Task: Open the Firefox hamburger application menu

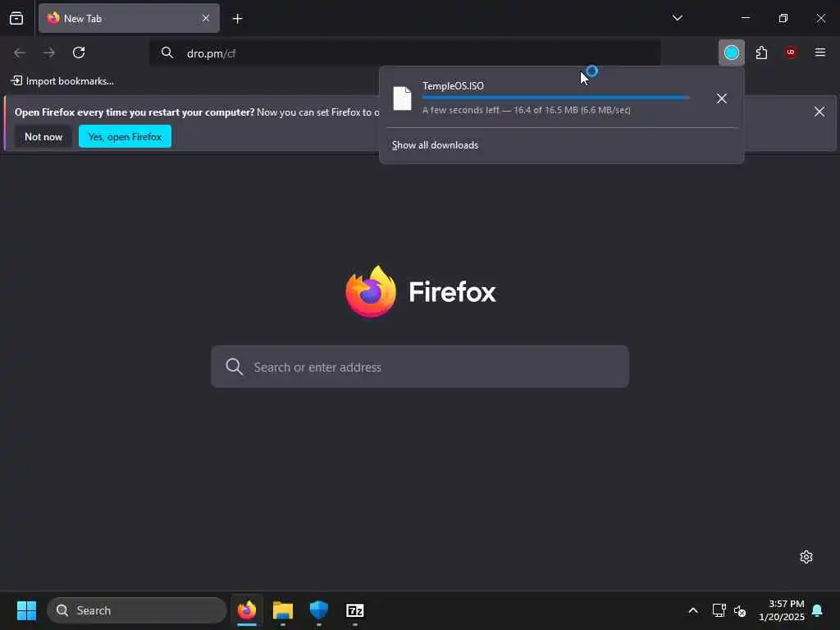Action: pos(820,52)
